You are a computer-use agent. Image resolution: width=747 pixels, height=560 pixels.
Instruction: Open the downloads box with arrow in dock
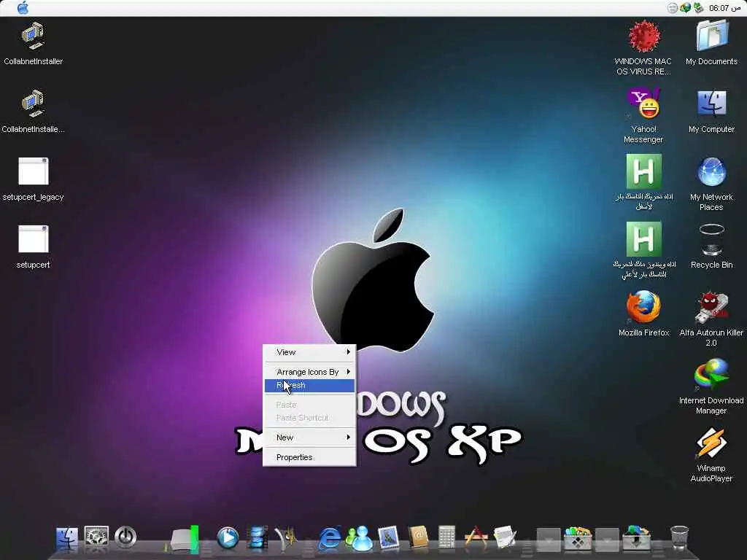pyautogui.click(x=636, y=538)
